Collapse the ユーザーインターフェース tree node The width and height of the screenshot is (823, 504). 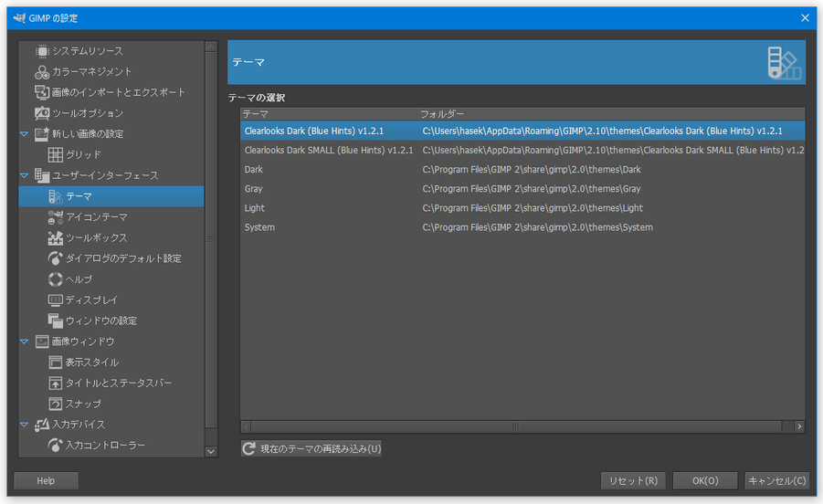pyautogui.click(x=24, y=175)
